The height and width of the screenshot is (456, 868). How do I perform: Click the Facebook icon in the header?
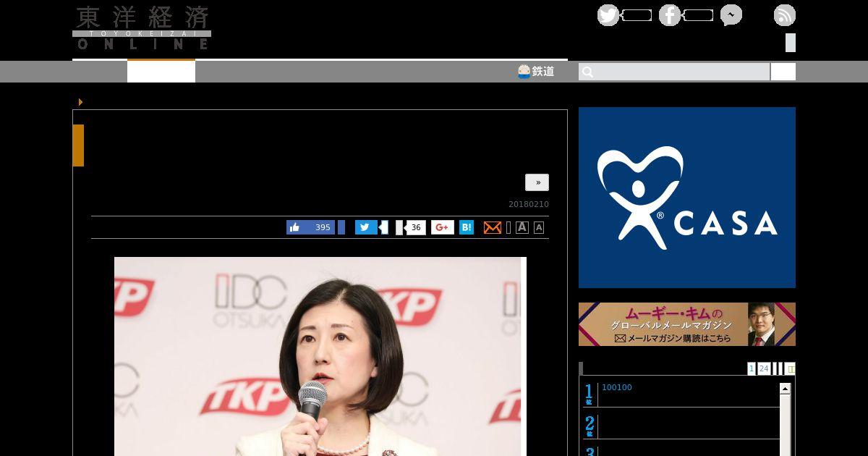(x=670, y=15)
